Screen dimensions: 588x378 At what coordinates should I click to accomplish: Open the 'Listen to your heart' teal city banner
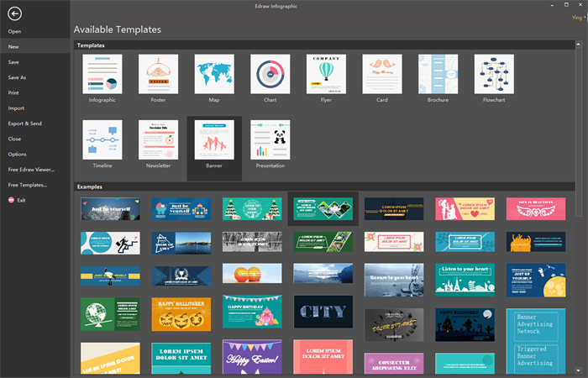(x=465, y=280)
